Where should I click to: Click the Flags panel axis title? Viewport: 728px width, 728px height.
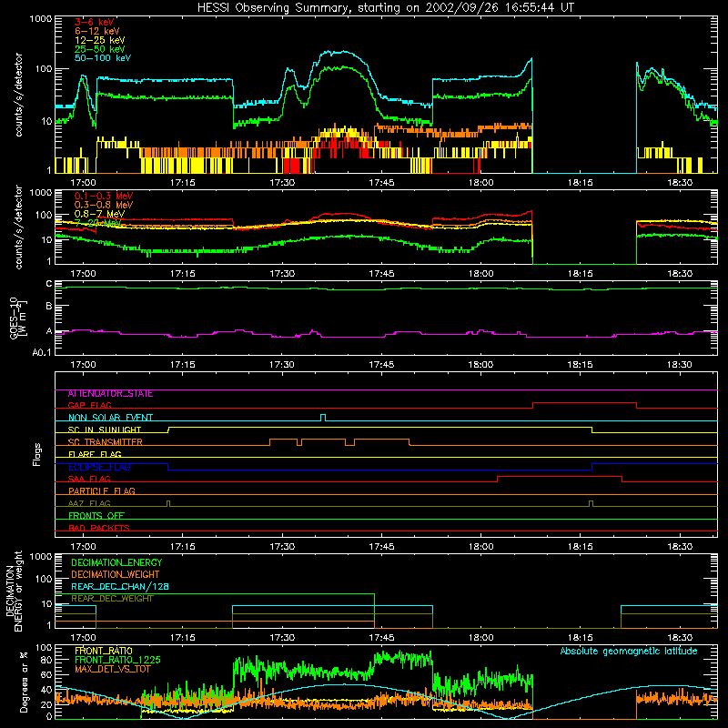point(37,454)
